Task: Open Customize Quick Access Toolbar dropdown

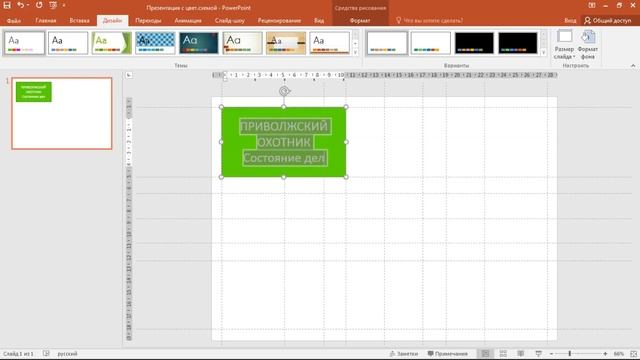Action: pos(64,5)
